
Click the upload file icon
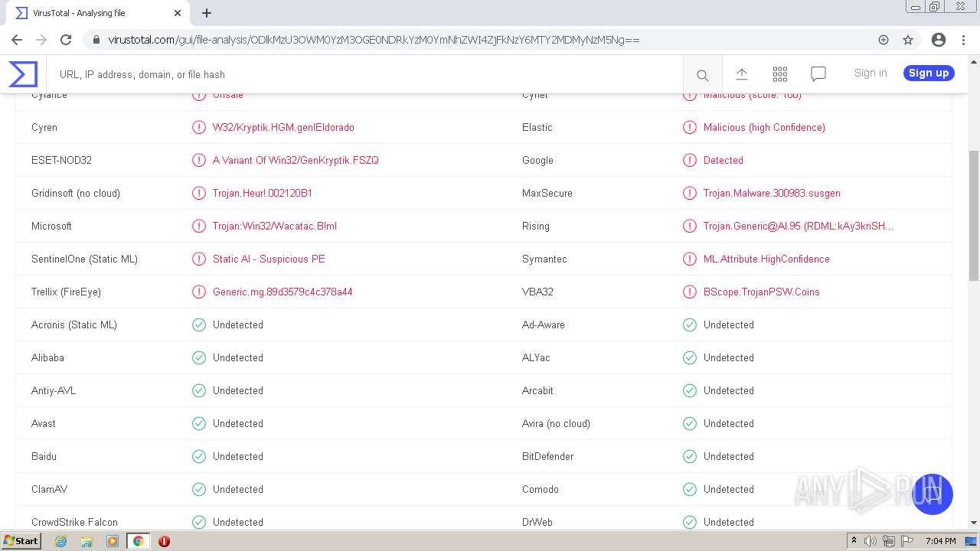pyautogui.click(x=741, y=74)
